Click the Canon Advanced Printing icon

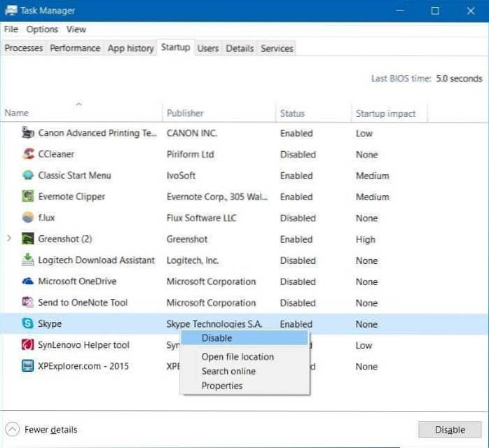point(28,133)
